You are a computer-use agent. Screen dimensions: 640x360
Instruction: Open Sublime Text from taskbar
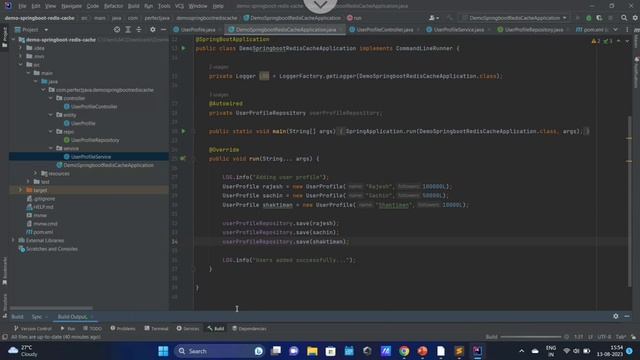tap(459, 351)
